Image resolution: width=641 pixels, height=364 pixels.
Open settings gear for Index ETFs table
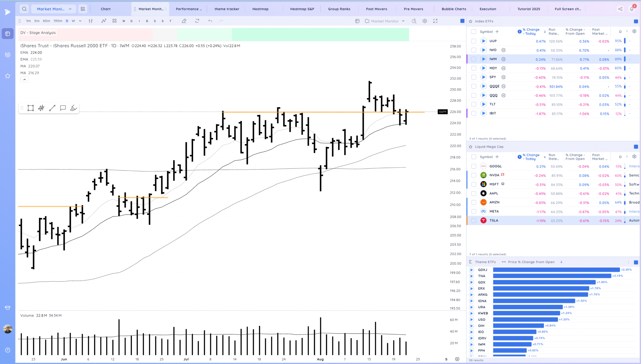pyautogui.click(x=634, y=31)
